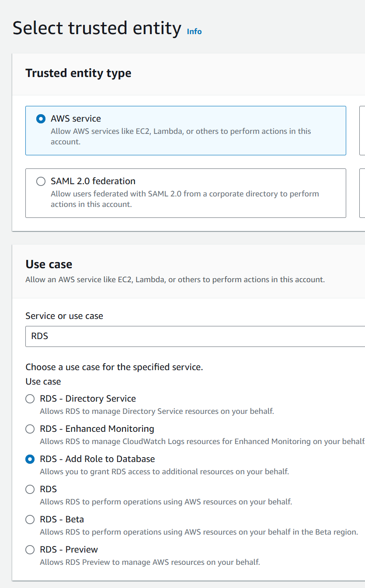Select the RDS - Preview use case

[30, 549]
